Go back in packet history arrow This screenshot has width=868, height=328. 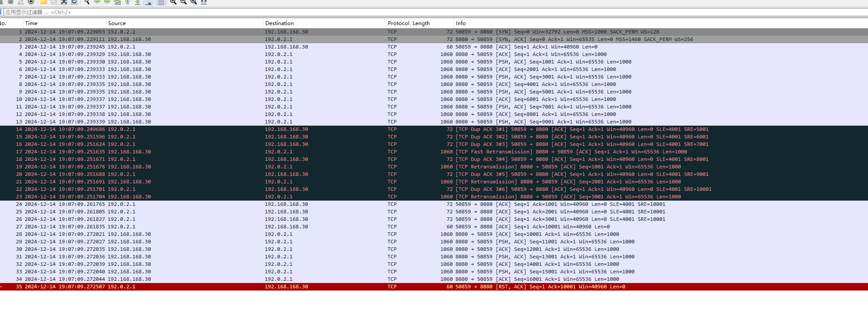[97, 2]
